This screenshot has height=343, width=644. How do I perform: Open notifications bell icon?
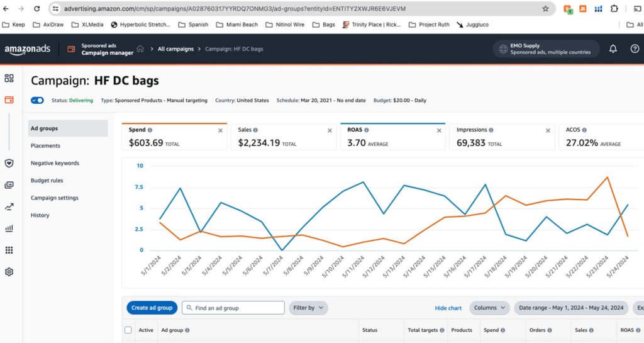613,49
